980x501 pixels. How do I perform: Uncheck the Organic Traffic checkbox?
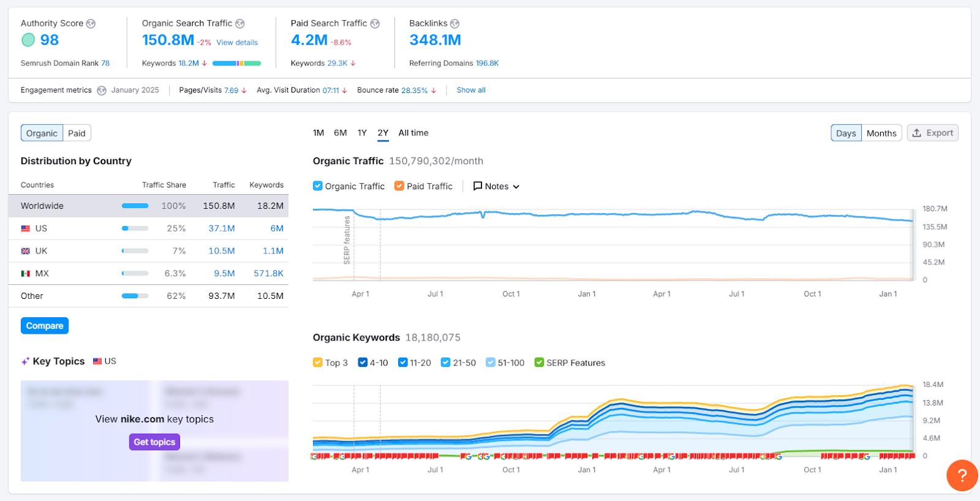point(318,186)
